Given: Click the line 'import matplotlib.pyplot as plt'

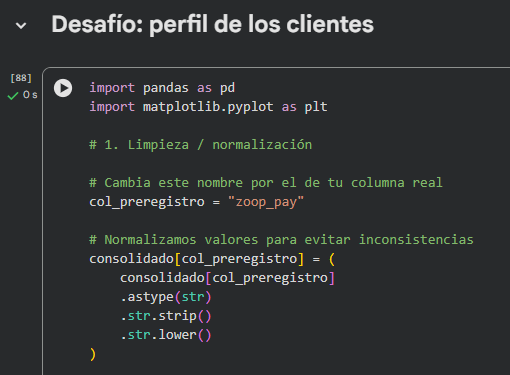Looking at the screenshot, I should [208, 107].
